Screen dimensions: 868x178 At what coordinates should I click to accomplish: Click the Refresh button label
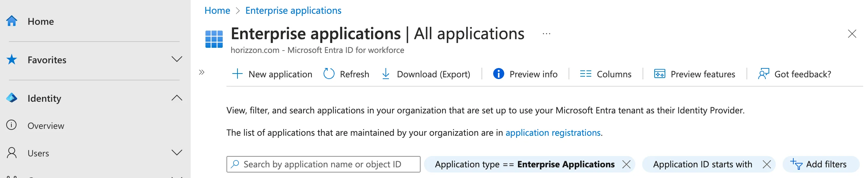click(354, 74)
